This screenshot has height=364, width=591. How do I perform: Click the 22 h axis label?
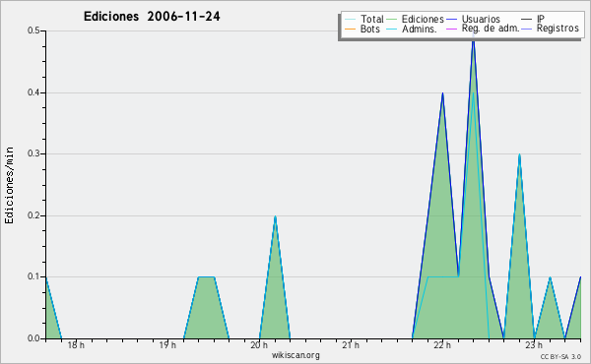[442, 345]
